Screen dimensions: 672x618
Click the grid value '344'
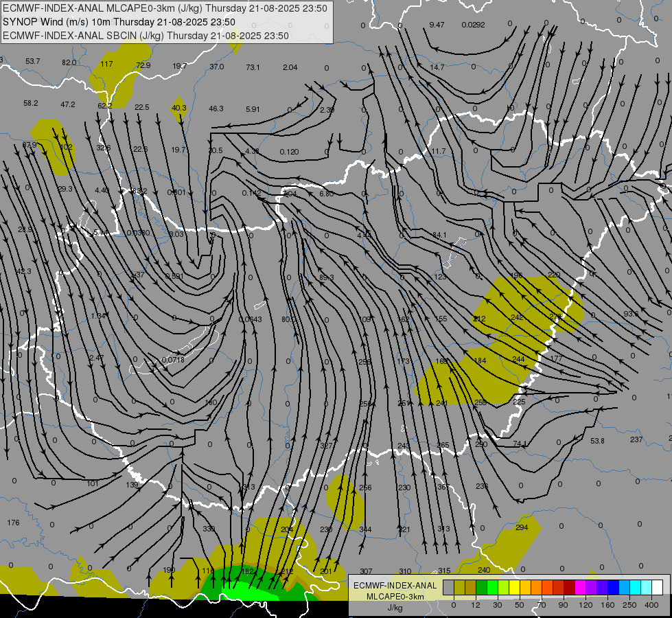click(x=365, y=529)
